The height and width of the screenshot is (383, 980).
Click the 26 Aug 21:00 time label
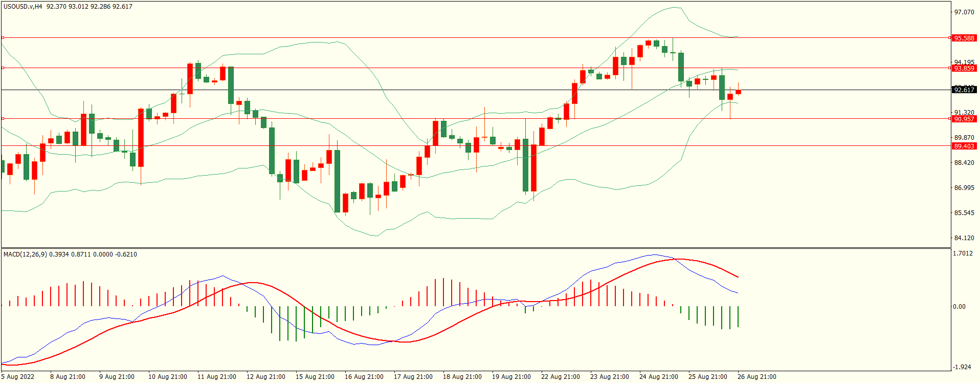[x=756, y=377]
